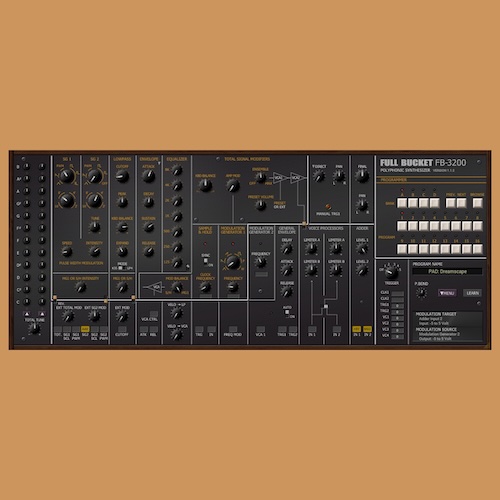Click the PRESET VOLUME knob
500x500 pixels.
260,205
